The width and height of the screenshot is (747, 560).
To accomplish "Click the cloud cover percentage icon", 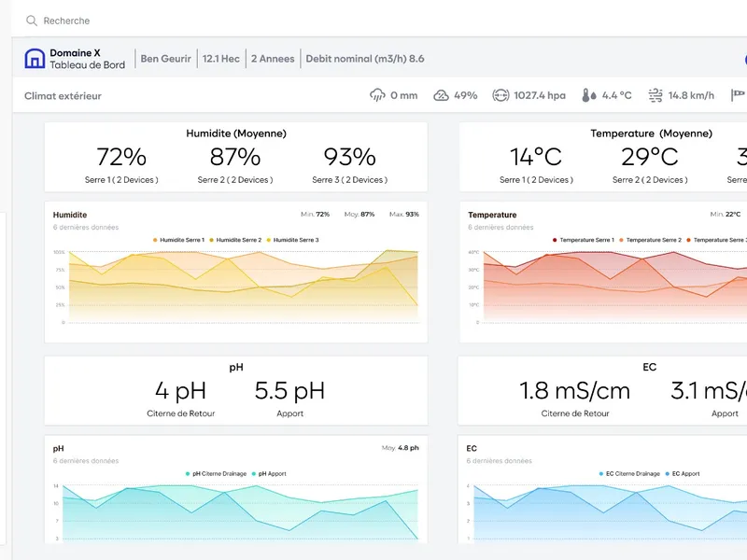I will tap(441, 95).
